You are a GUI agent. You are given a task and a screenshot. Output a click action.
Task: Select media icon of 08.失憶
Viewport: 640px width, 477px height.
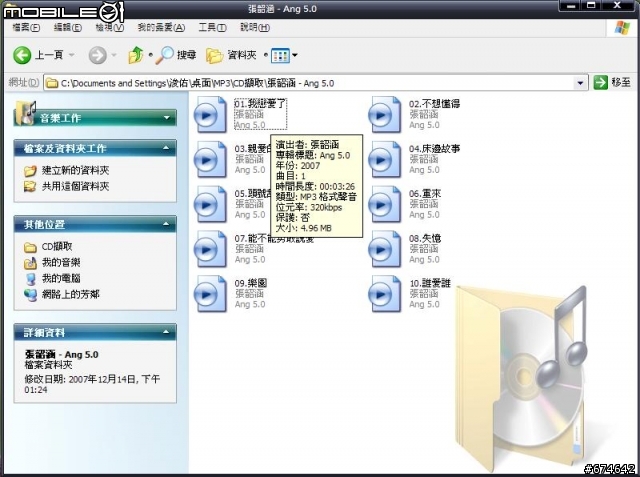click(385, 249)
